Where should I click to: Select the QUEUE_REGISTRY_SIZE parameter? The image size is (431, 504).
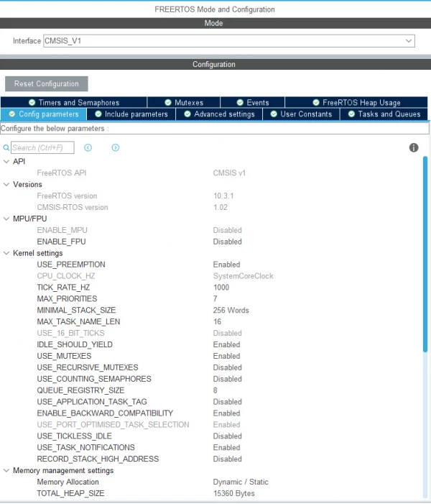[80, 390]
